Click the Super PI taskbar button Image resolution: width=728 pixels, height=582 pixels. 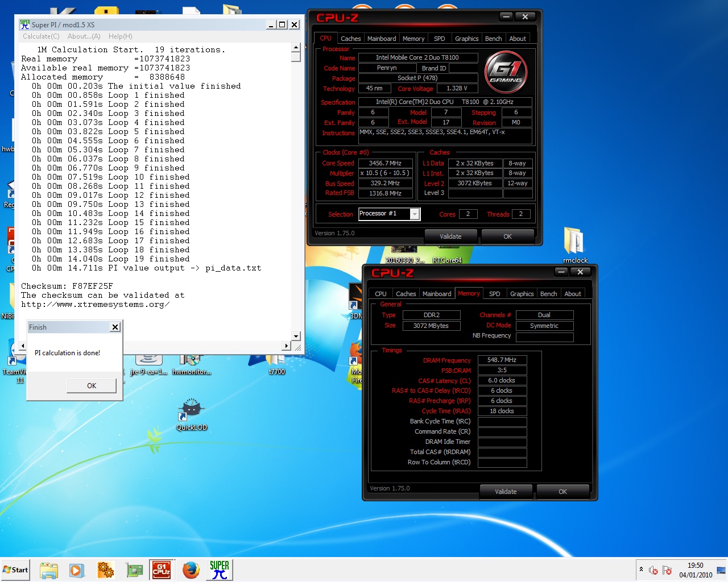[x=219, y=570]
